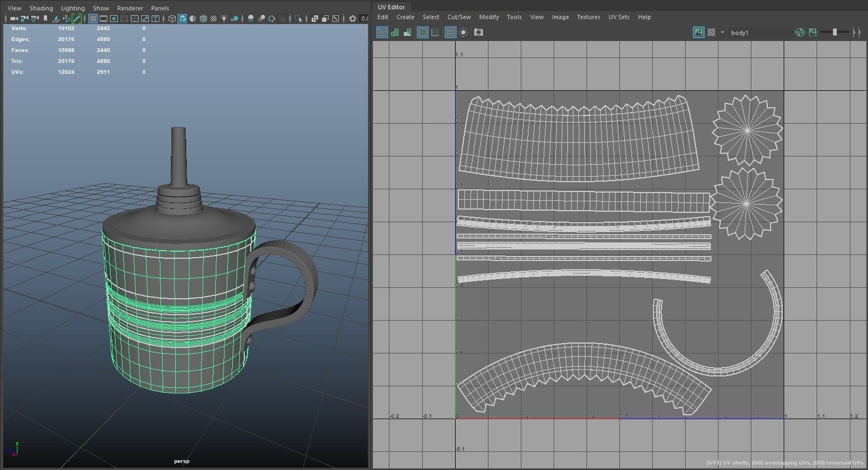868x470 pixels.
Task: Click the UV Snapshot camera icon
Action: coord(479,32)
